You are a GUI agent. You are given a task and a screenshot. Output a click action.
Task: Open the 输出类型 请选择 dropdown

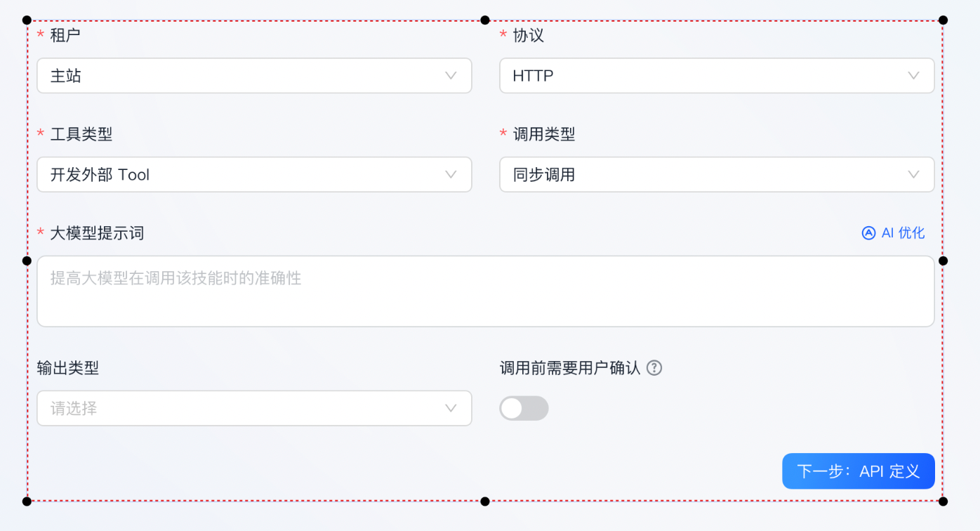click(x=239, y=408)
